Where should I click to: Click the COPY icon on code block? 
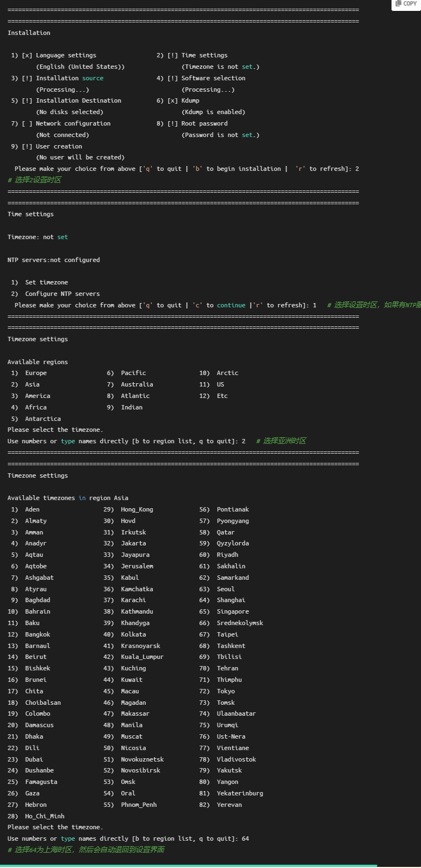[x=406, y=4]
